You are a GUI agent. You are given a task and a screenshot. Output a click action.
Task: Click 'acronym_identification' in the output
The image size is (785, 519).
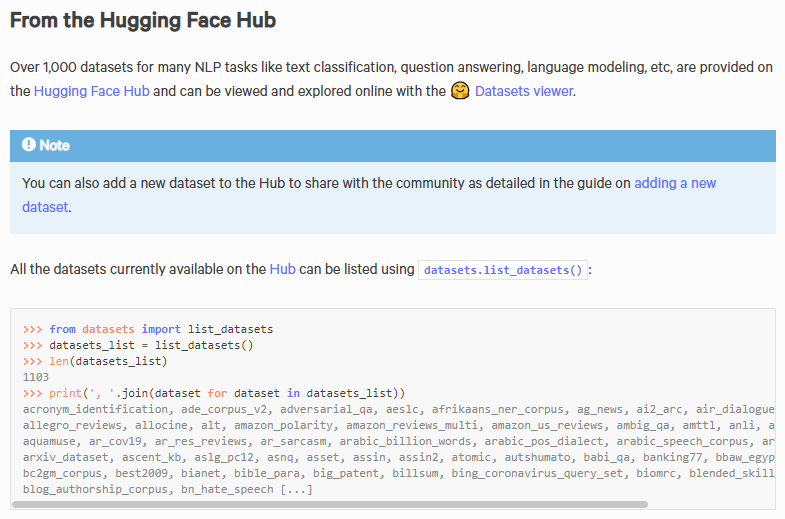click(x=95, y=409)
